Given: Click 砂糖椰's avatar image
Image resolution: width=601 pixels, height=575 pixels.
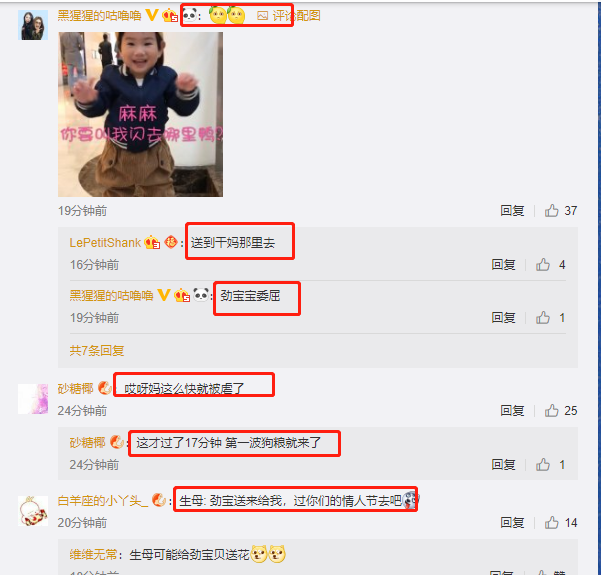Looking at the screenshot, I should pos(33,399).
